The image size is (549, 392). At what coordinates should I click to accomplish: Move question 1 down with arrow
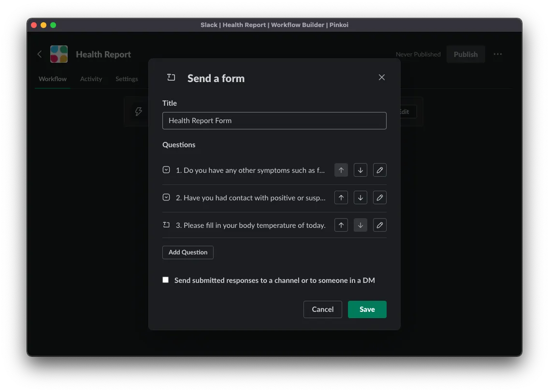coord(361,170)
